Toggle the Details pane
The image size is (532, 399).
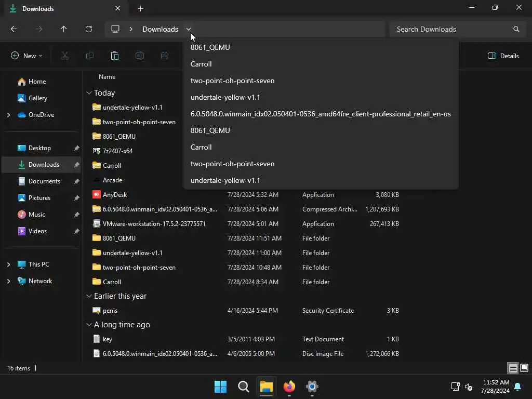click(x=503, y=56)
